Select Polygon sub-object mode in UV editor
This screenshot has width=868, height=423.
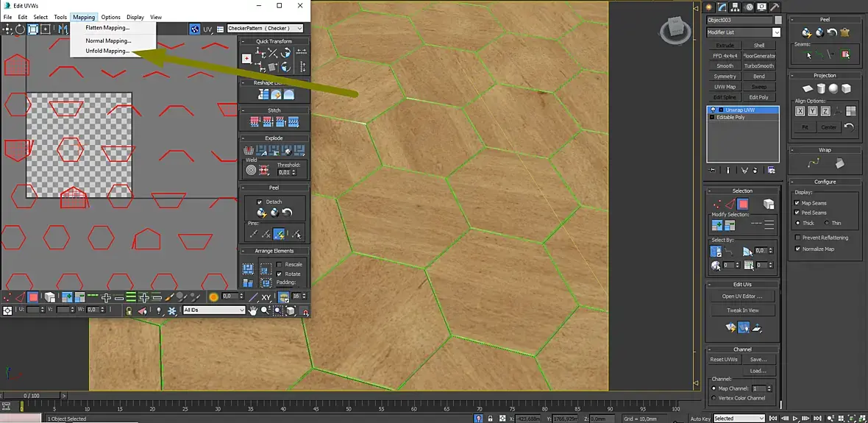(x=33, y=297)
